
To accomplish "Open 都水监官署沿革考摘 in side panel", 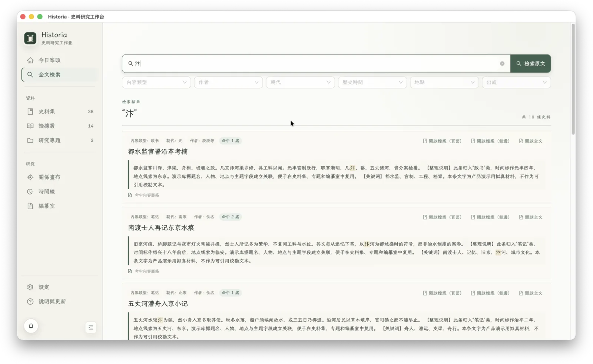I will (x=490, y=141).
